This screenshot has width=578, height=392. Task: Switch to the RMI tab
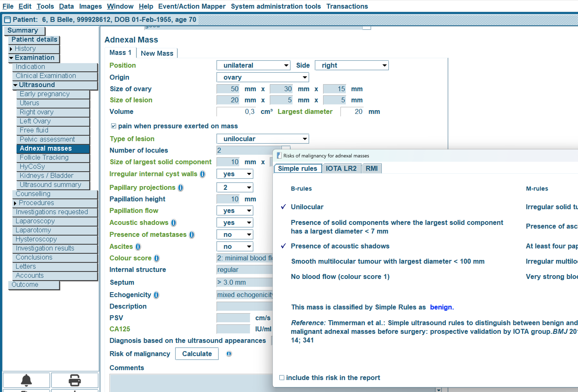371,168
